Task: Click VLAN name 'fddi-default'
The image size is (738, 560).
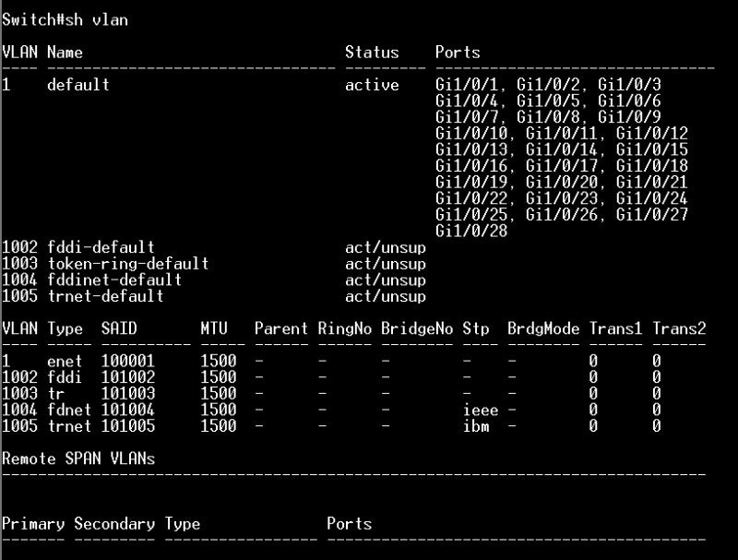Action: tap(101, 247)
